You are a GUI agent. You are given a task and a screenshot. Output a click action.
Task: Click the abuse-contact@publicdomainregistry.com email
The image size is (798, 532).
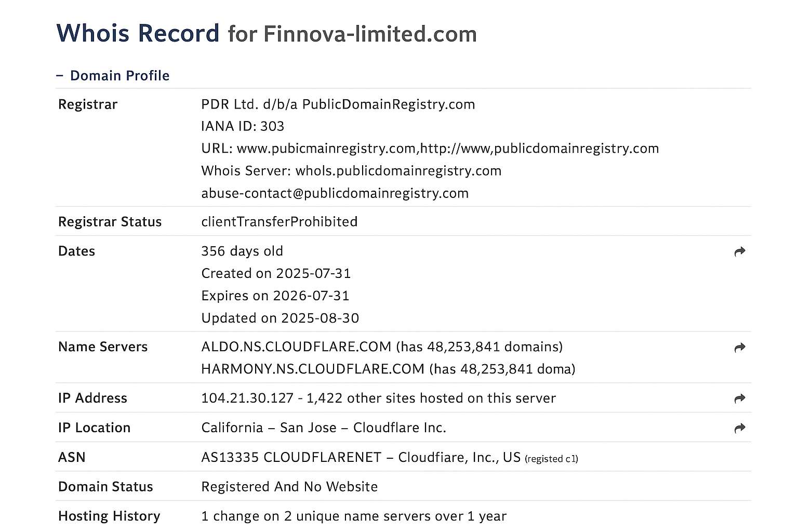[335, 193]
